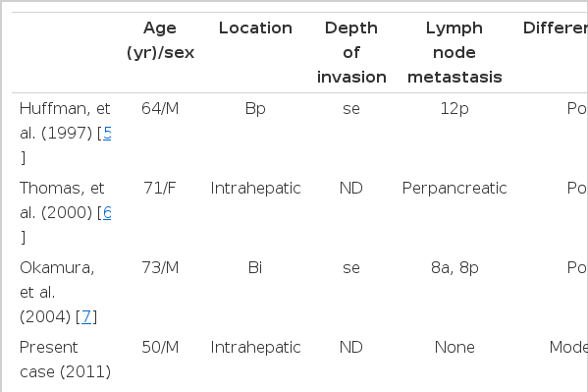Image resolution: width=588 pixels, height=392 pixels.
Task: Open reference link 6 for Thomas
Action: [107, 212]
